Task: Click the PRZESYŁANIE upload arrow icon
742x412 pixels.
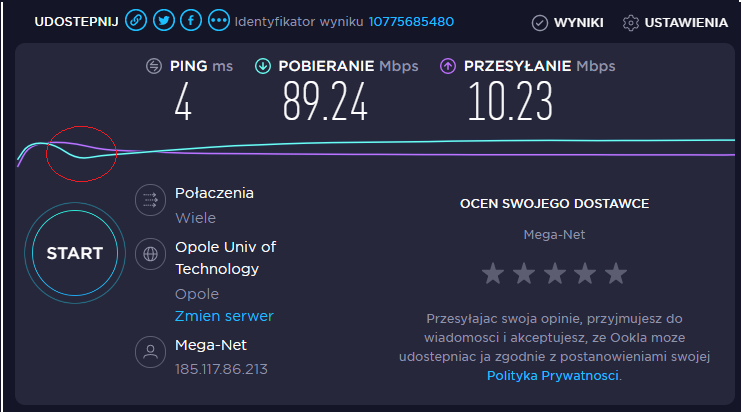Action: (448, 66)
